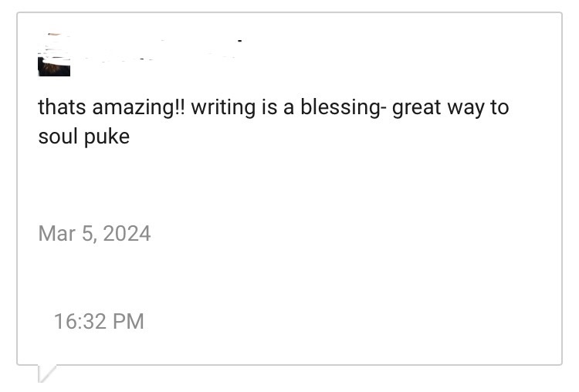Click the "16:32 PM" timestamp
Viewport: 579px width, 392px height.
tap(99, 321)
